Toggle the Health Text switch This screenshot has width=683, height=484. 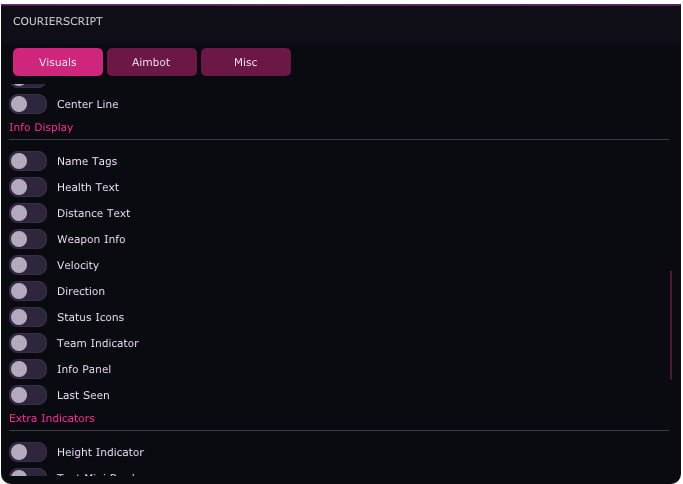[28, 187]
